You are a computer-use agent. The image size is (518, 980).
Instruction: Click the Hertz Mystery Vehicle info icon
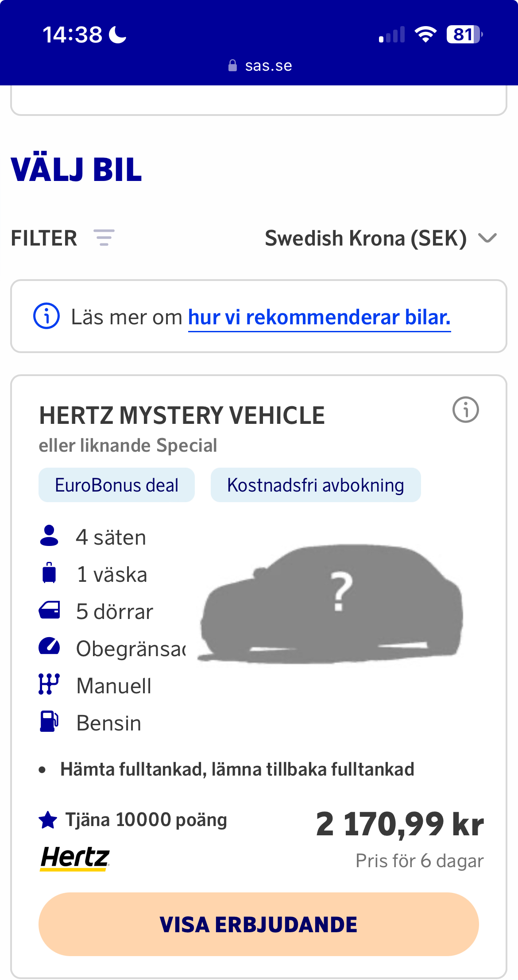click(x=465, y=410)
